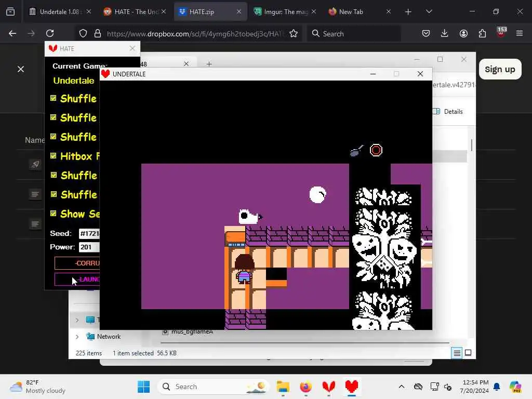Bookmark this page with star icon

(294, 33)
